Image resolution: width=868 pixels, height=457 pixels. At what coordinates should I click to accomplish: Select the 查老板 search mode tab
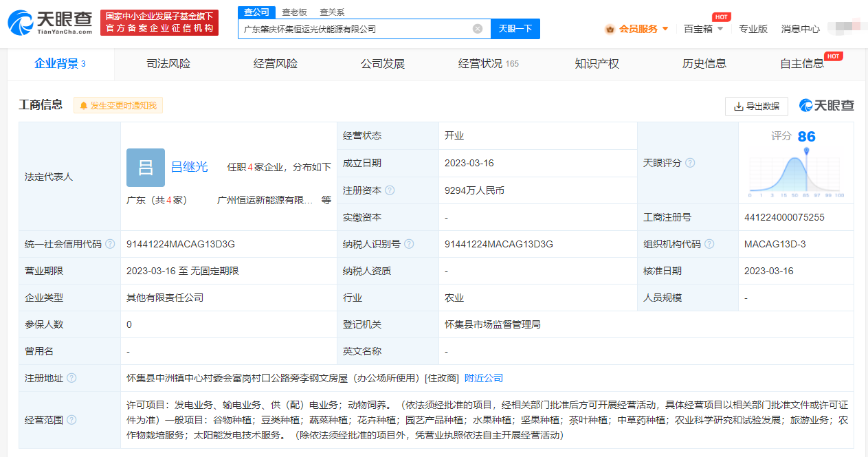click(294, 12)
